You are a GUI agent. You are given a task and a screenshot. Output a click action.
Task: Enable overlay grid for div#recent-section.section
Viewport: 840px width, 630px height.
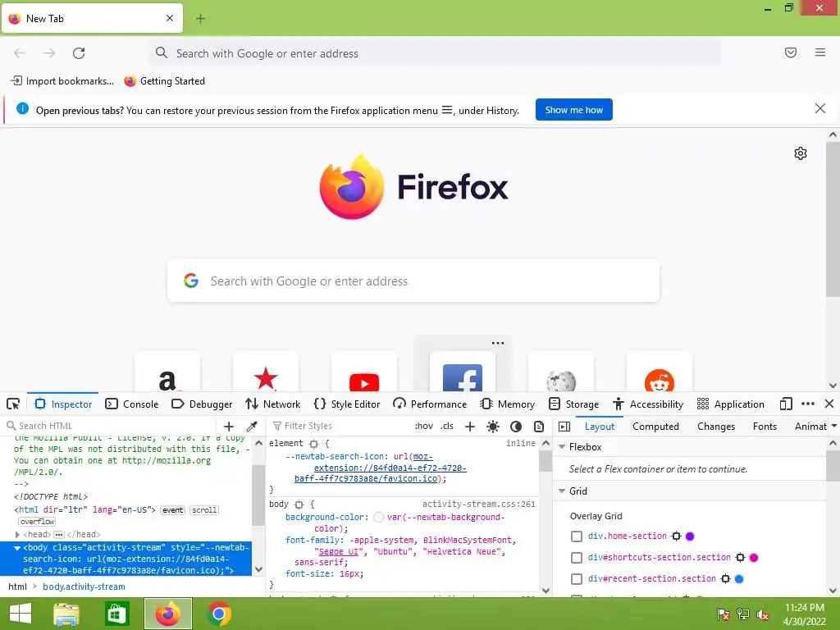577,579
